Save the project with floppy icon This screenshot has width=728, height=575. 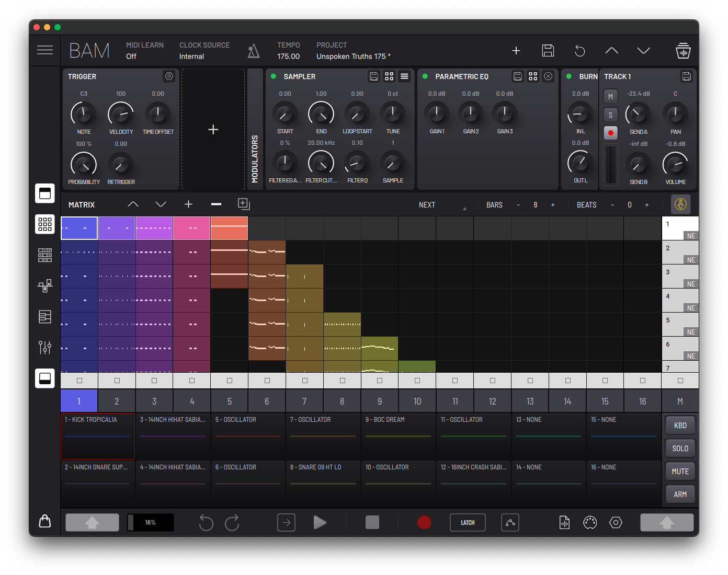[x=548, y=51]
